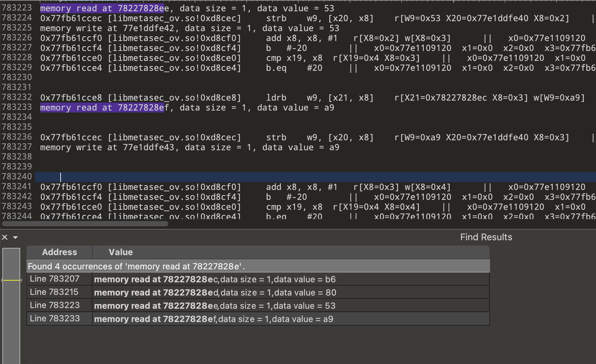Close the Find Results panel
Image resolution: width=596 pixels, height=364 pixels.
5,237
